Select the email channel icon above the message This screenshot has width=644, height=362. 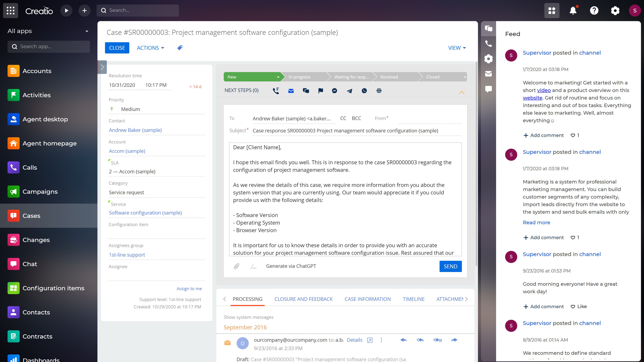coord(291,91)
